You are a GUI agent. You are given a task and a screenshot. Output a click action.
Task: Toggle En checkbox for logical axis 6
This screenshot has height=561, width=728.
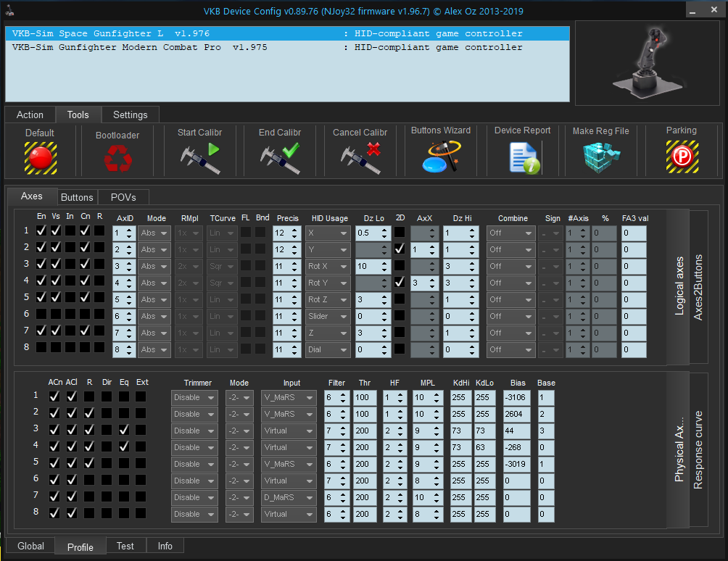(41, 314)
